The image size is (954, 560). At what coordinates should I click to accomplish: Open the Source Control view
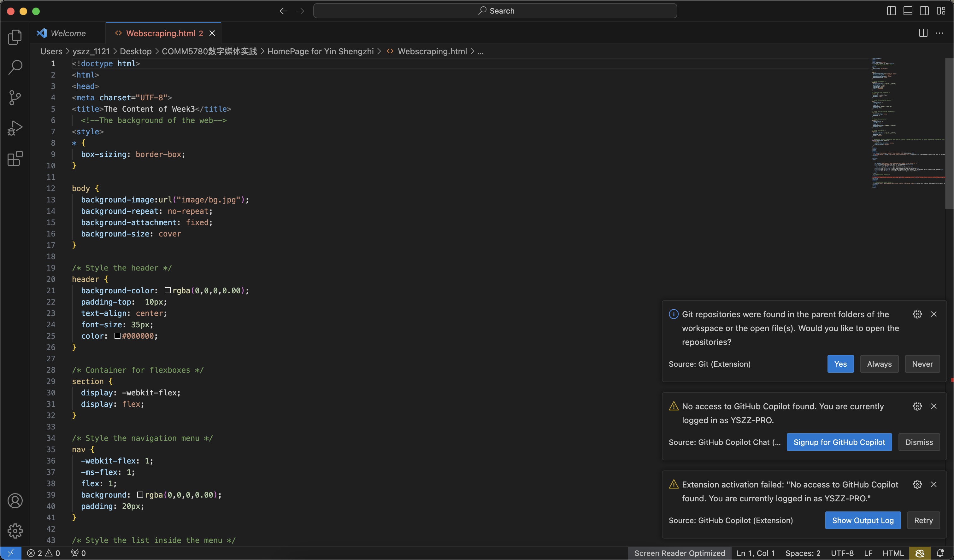coord(15,97)
